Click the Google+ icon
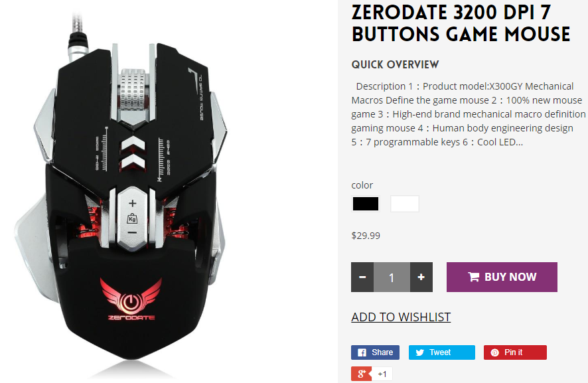The image size is (588, 383). point(362,374)
